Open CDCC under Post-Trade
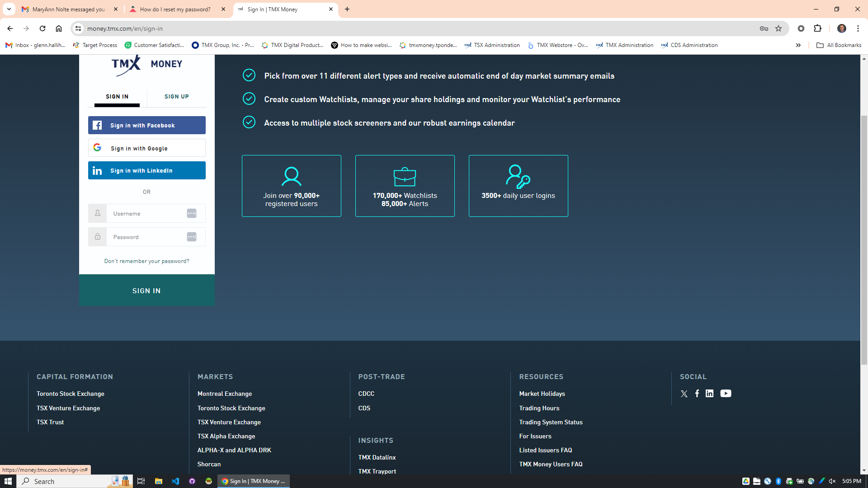Screen dimensions: 868x488 tap(366, 394)
